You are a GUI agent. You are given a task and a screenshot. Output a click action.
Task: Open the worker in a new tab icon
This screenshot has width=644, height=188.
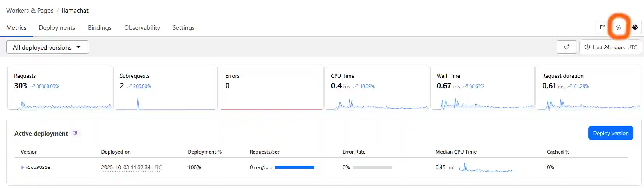click(602, 27)
